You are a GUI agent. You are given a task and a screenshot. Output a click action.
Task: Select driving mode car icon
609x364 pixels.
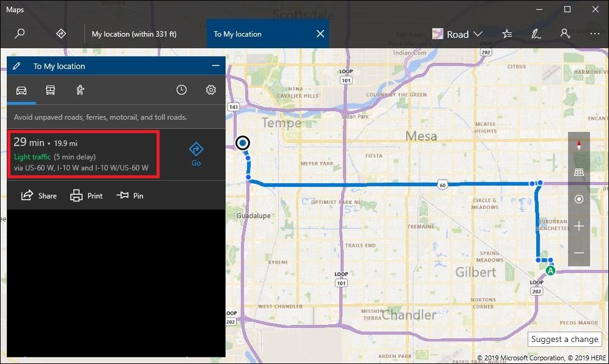tap(21, 90)
